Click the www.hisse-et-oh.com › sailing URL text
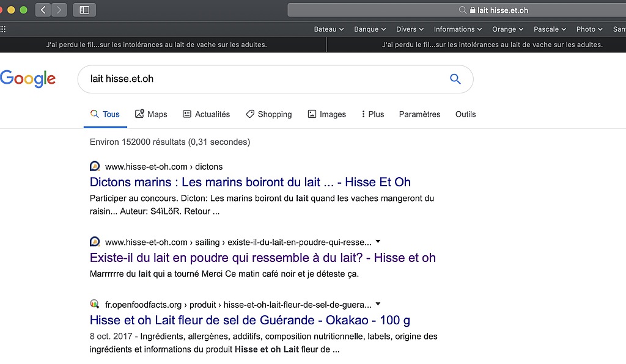This screenshot has height=364, width=626. coord(238,242)
